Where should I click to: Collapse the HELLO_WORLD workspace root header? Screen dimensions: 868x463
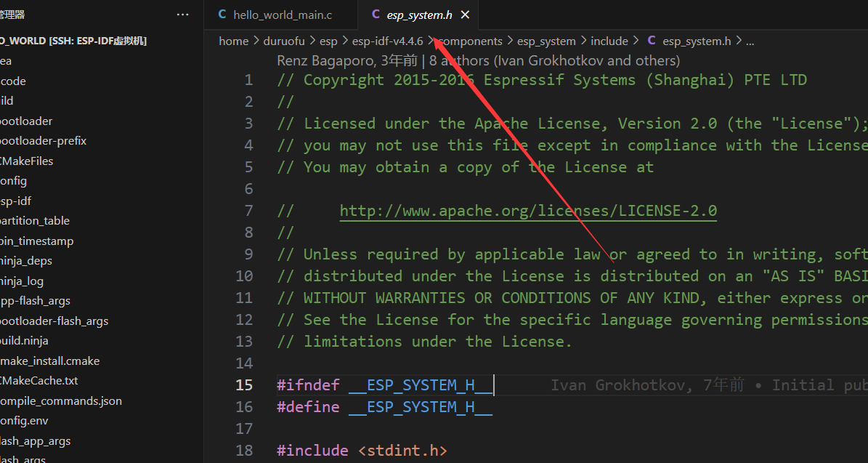pos(73,41)
